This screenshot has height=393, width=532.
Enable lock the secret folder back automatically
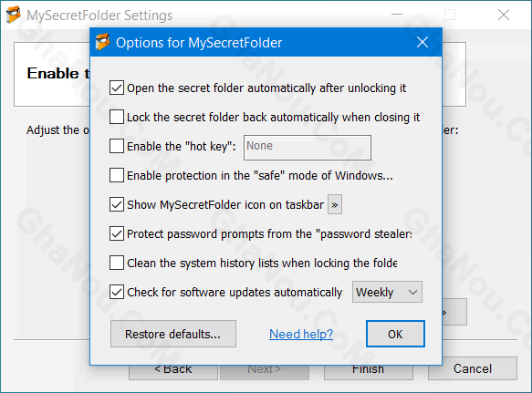117,117
